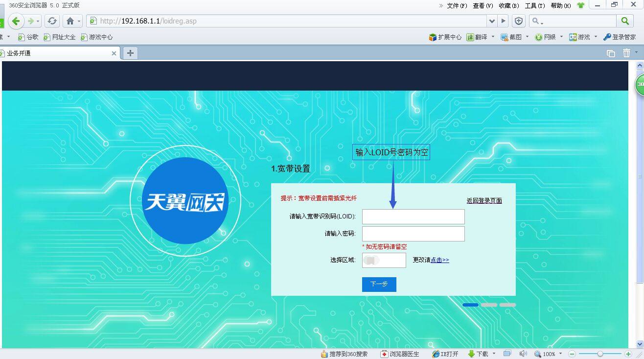Expand the 游戏 dropdown arrow
The width and height of the screenshot is (644, 359).
coord(596,37)
